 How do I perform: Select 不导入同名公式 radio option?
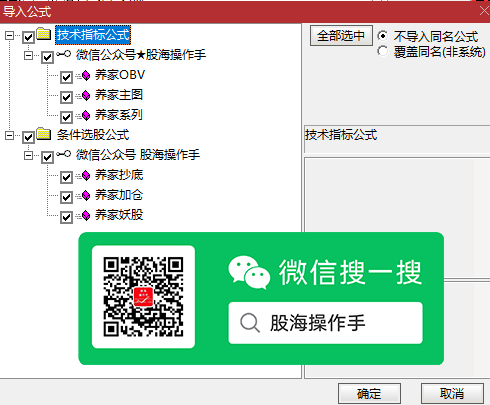(x=383, y=35)
